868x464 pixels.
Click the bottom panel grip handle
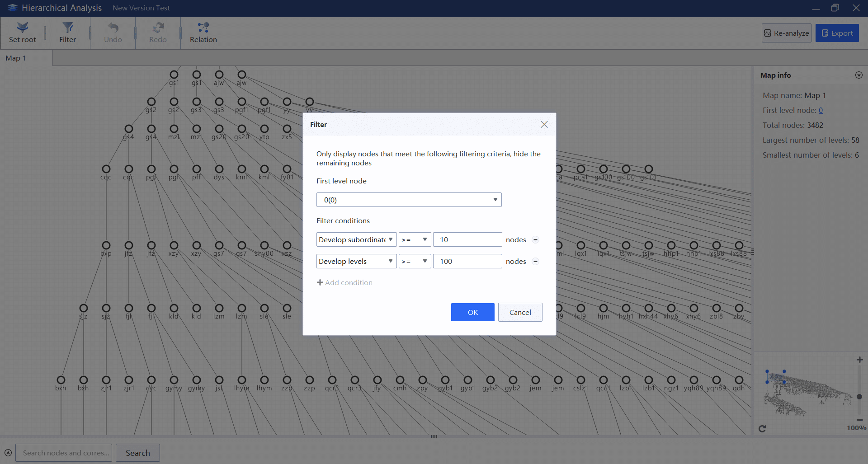[434, 436]
